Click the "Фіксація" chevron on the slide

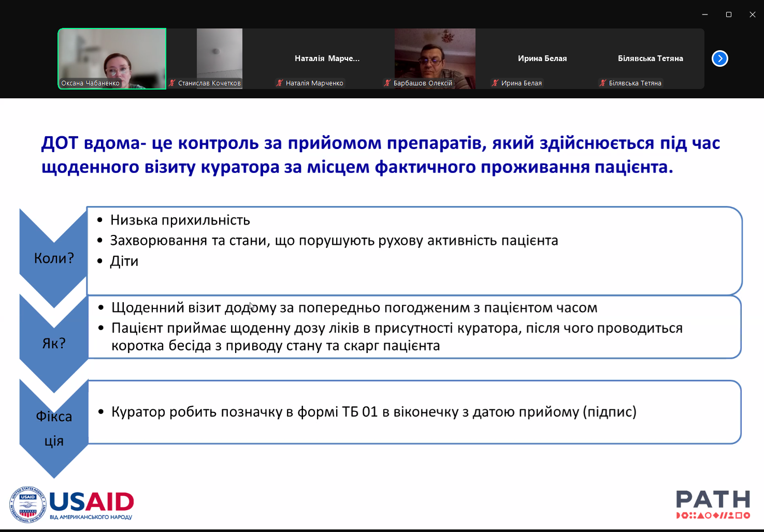54,428
